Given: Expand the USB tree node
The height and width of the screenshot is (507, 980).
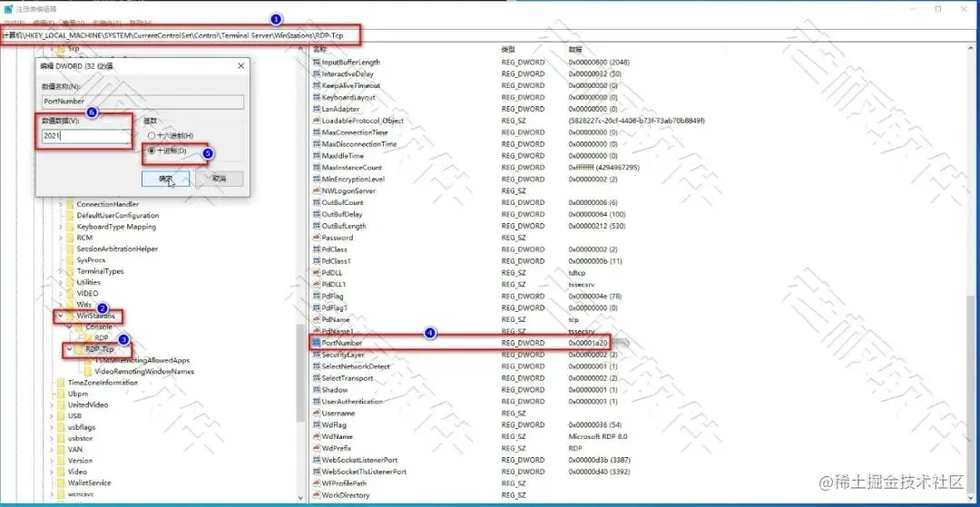Looking at the screenshot, I should coord(51,415).
